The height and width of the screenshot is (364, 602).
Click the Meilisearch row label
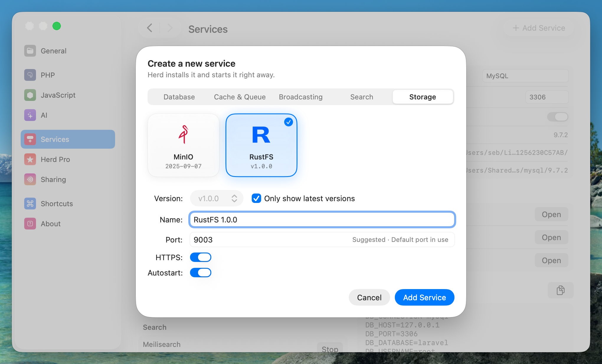(x=162, y=344)
